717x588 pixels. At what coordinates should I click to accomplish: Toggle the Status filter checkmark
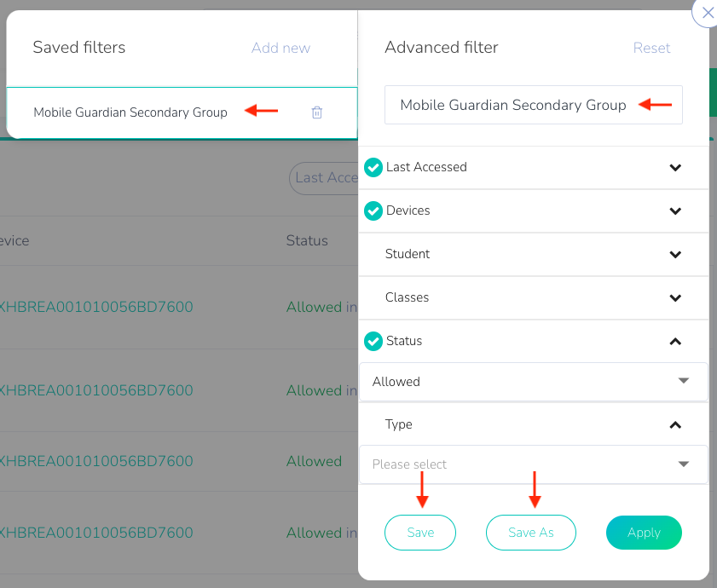373,341
